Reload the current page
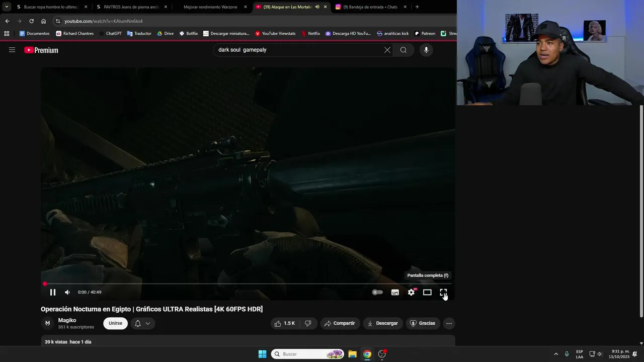 (31, 21)
